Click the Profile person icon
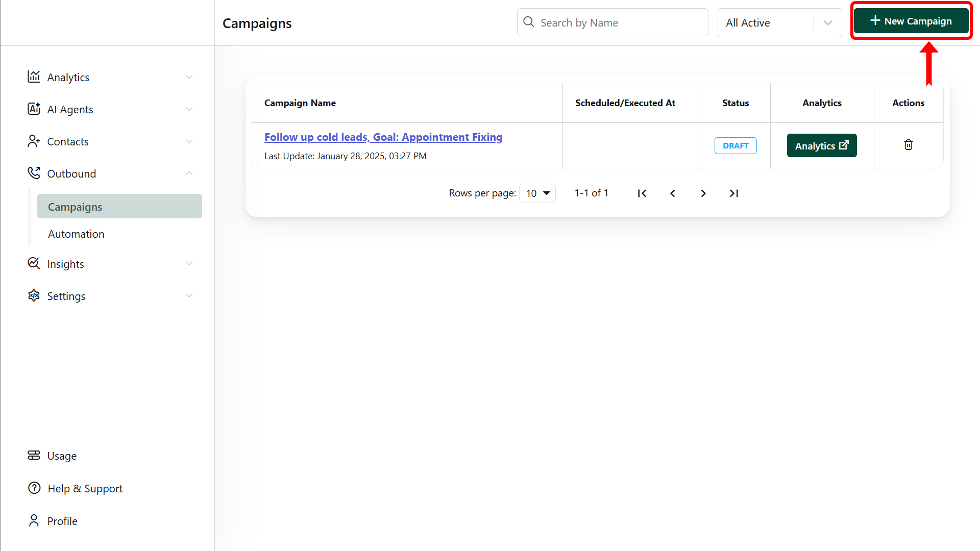This screenshot has height=551, width=980. click(34, 520)
